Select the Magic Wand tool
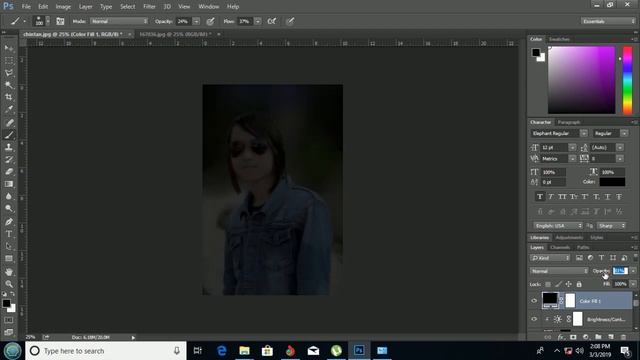Screen dimensions: 640x360 click(9, 85)
